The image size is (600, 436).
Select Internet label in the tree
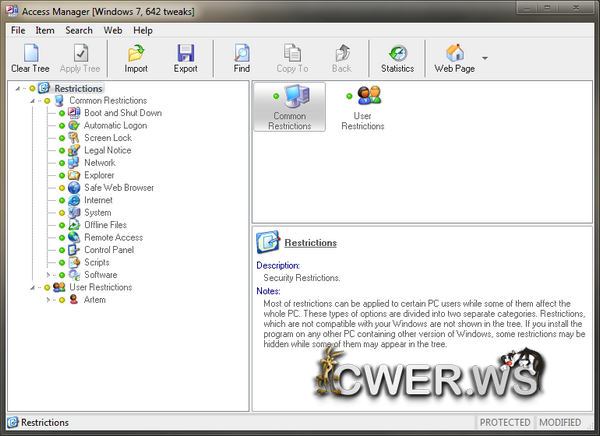click(x=98, y=200)
